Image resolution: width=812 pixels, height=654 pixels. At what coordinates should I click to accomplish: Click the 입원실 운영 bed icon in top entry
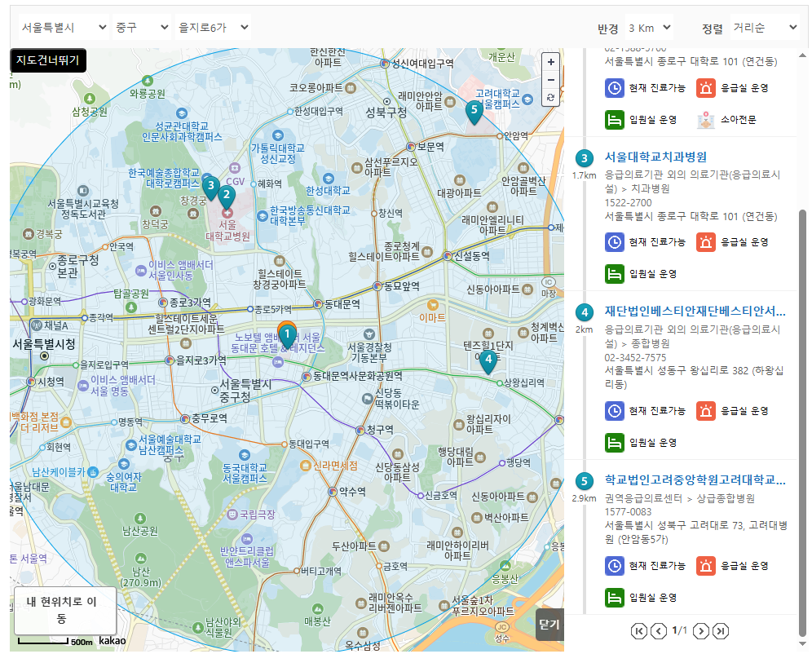(x=614, y=120)
